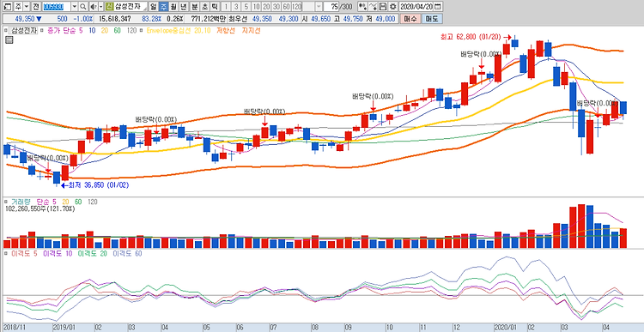Select the 60 interval button
This screenshot has height=332, width=644.
coord(286,7)
